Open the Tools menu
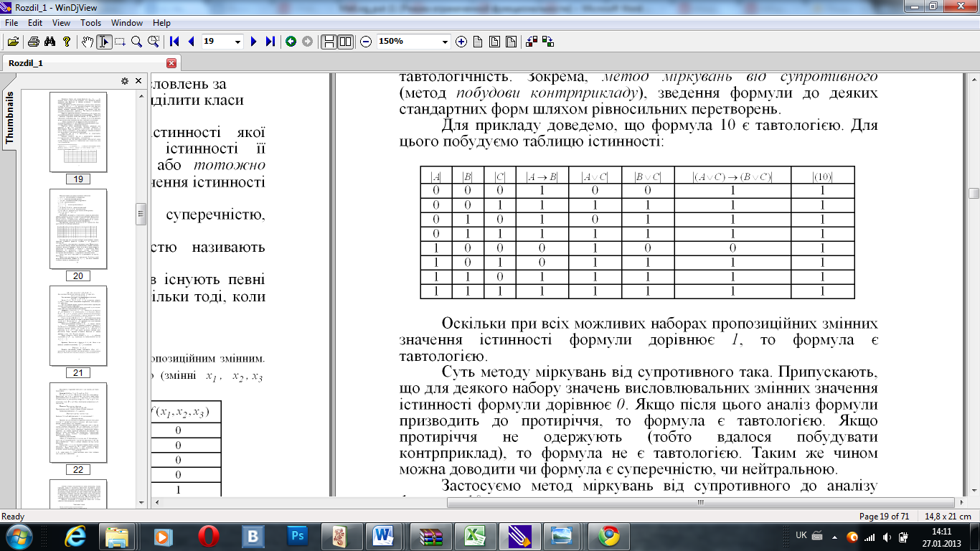Screen dimensions: 980x551 point(90,23)
